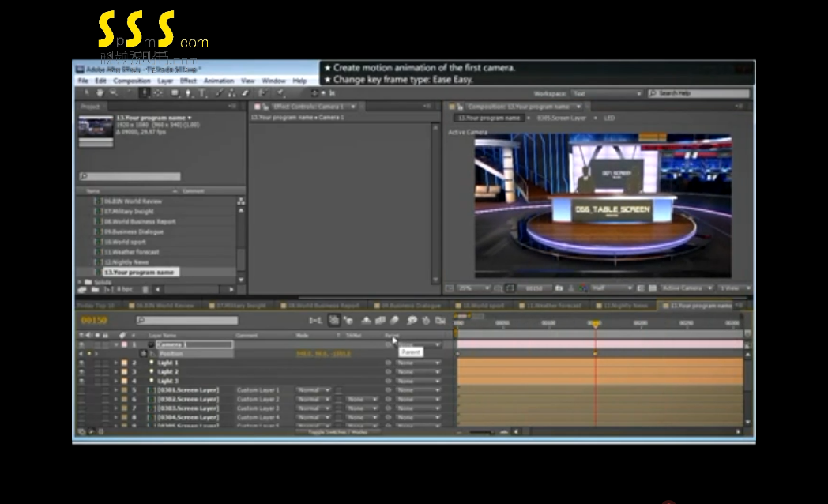The height and width of the screenshot is (504, 828).
Task: Open blending mode Normal for 0301.Screen Layer
Action: coord(313,390)
